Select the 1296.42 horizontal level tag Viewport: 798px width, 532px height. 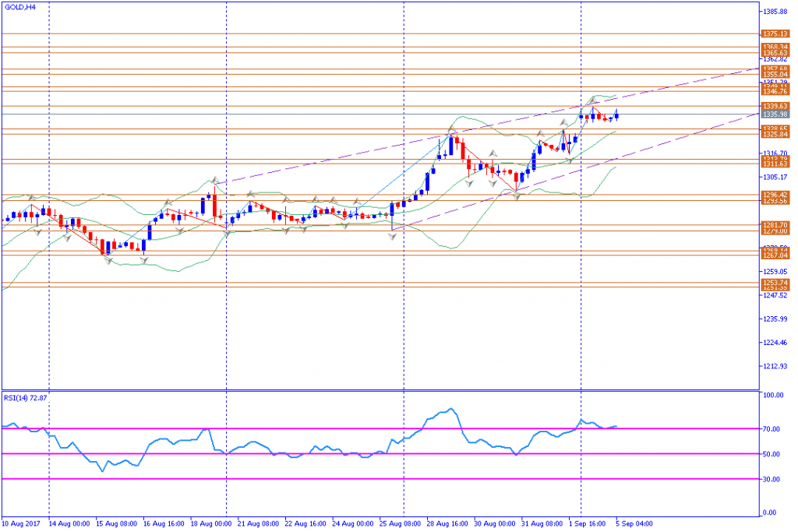(x=775, y=195)
